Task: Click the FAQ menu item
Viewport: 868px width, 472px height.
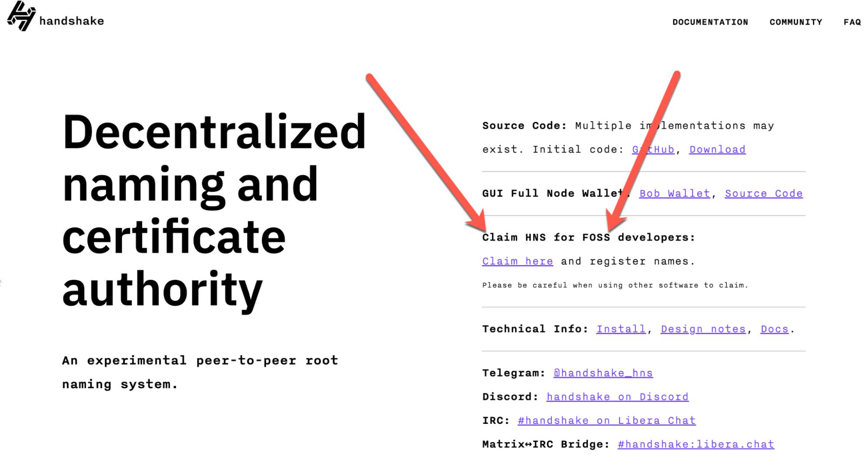Action: [851, 22]
